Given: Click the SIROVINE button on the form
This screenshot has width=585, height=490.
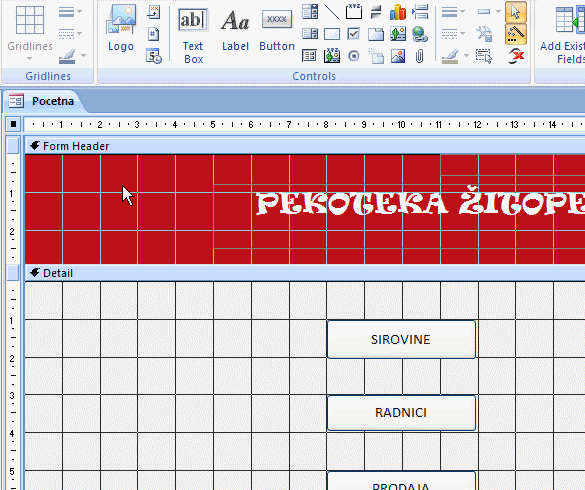Looking at the screenshot, I should click(401, 339).
